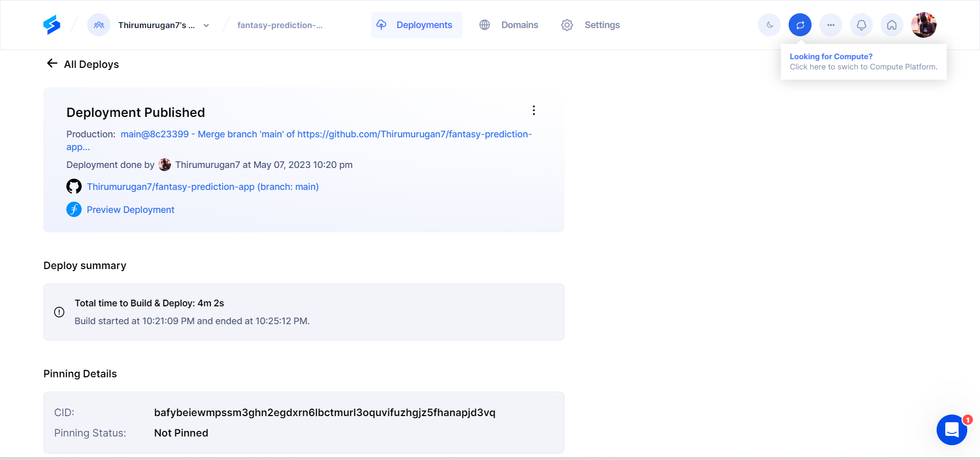Click the All Deploys text
980x460 pixels.
click(x=91, y=64)
